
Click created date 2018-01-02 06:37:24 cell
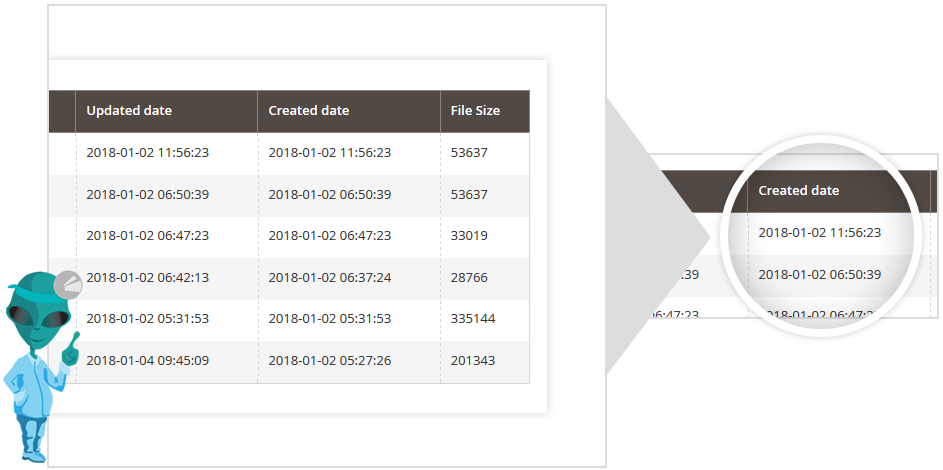[329, 278]
